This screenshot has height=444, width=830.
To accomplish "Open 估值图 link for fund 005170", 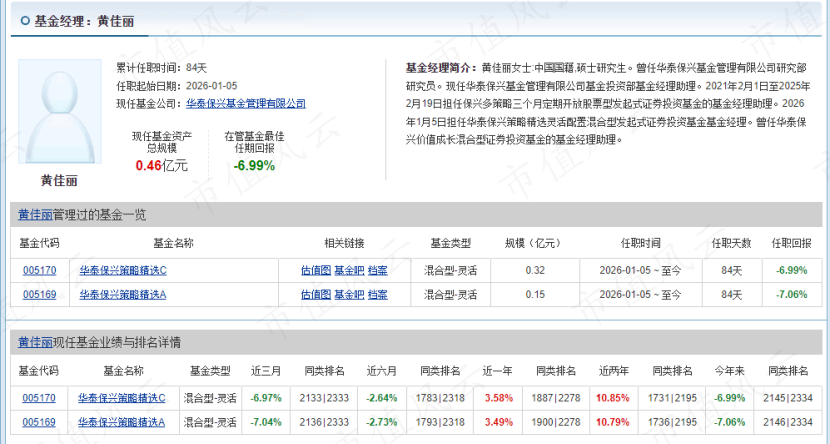I will [x=315, y=270].
